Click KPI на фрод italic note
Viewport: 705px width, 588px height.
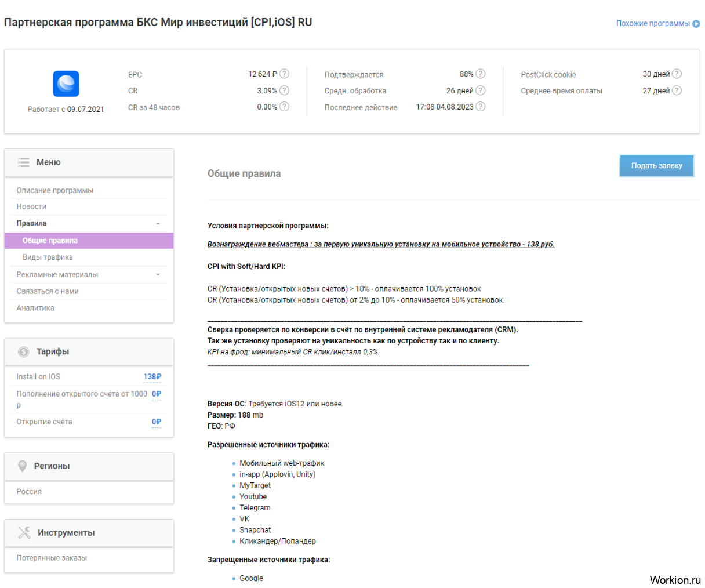point(293,351)
